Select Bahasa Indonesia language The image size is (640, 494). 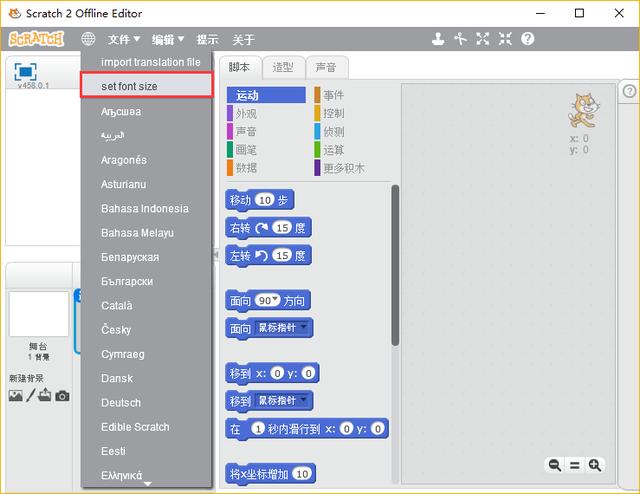click(x=147, y=209)
